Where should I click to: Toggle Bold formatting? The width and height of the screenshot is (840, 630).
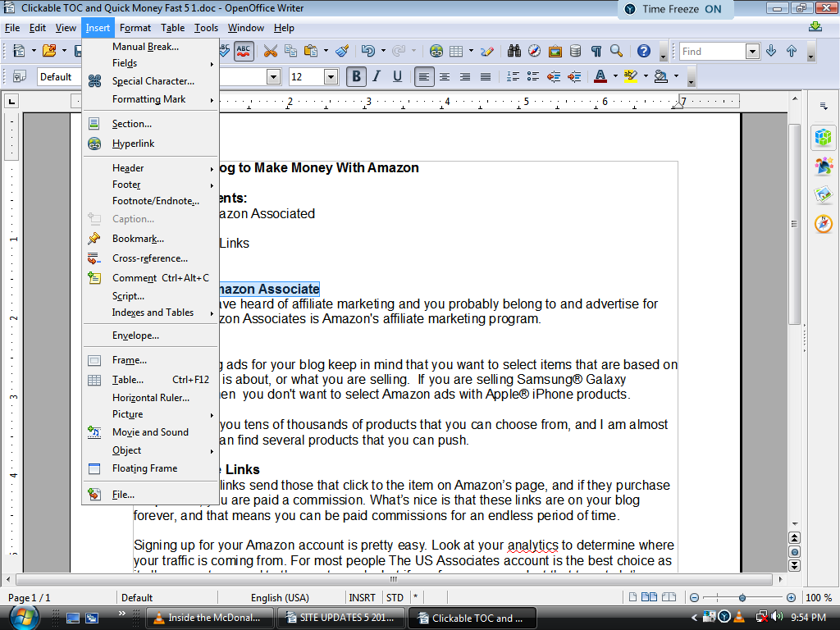tap(356, 76)
